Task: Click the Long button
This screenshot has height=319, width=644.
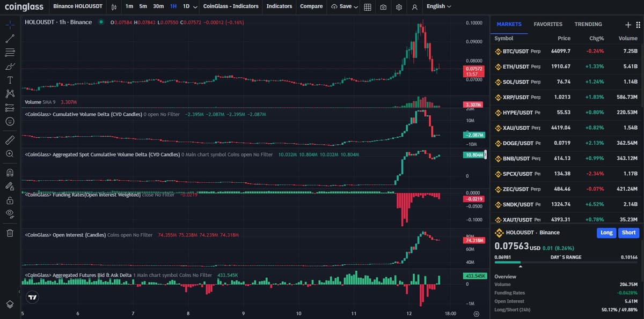Action: click(606, 233)
